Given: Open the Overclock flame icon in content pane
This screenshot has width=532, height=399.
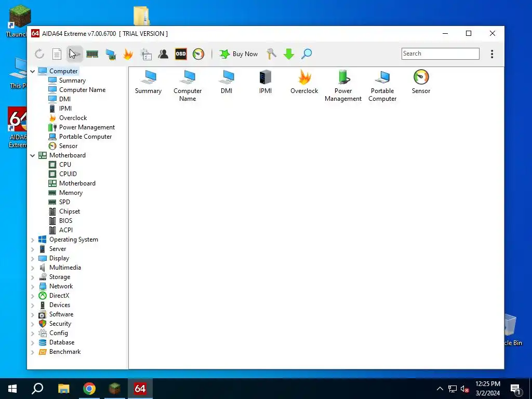Looking at the screenshot, I should [x=304, y=82].
